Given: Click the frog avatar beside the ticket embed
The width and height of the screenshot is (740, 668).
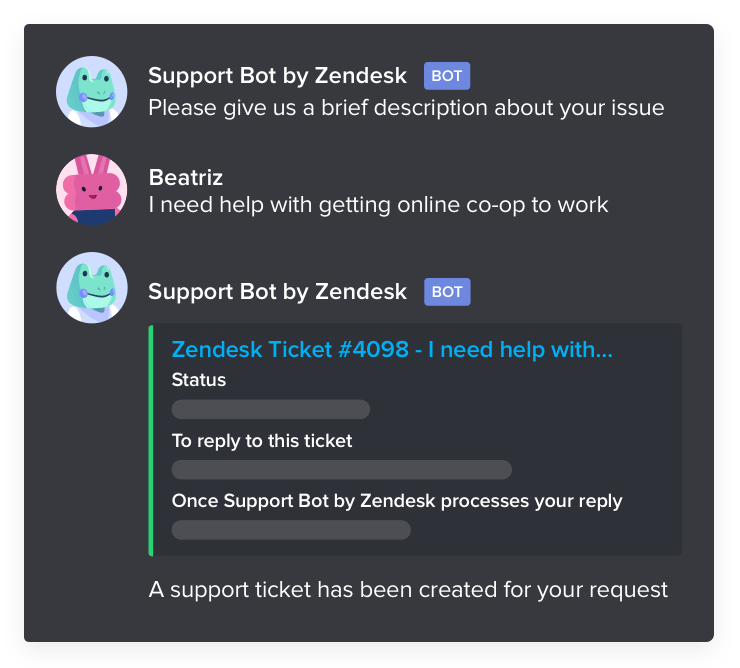Looking at the screenshot, I should point(92,287).
